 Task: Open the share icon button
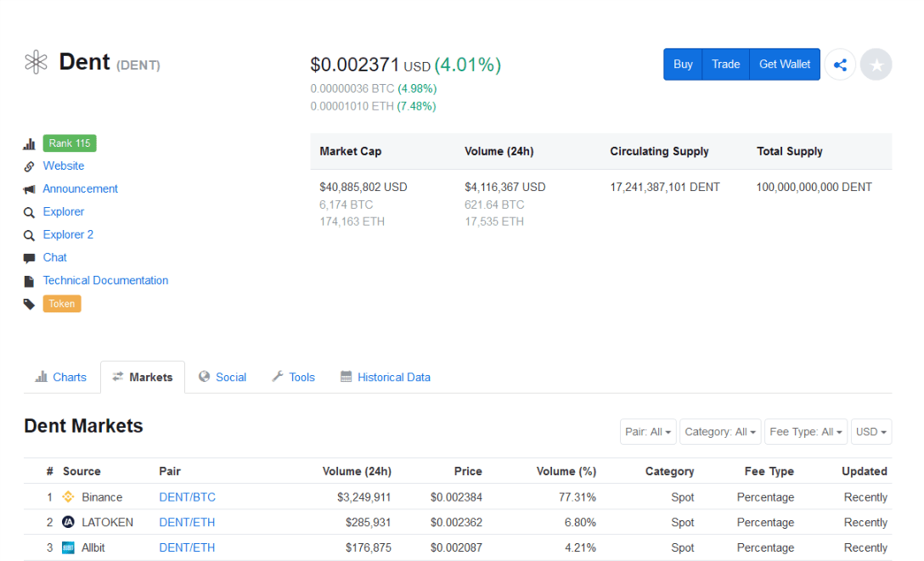tap(840, 65)
